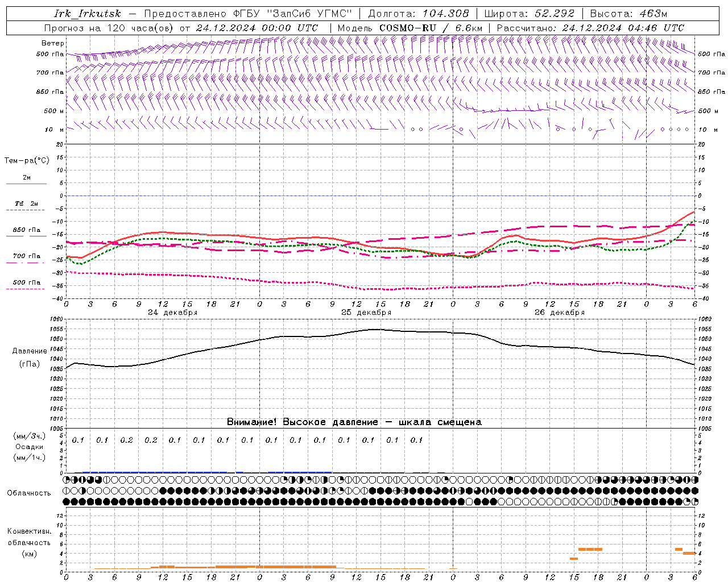Click the (мм/1ч.) unit label
Screen dimensions: 728x582
pyautogui.click(x=30, y=458)
